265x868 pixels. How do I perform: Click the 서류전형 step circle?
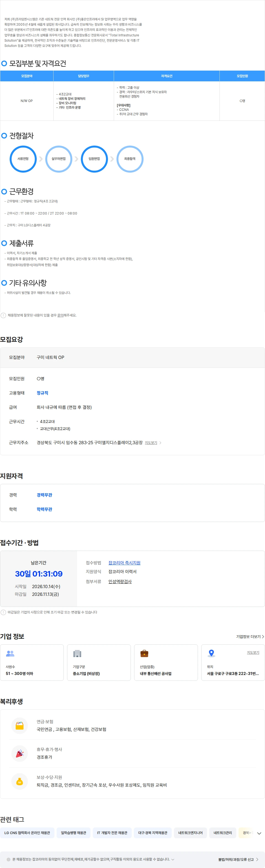(23, 159)
